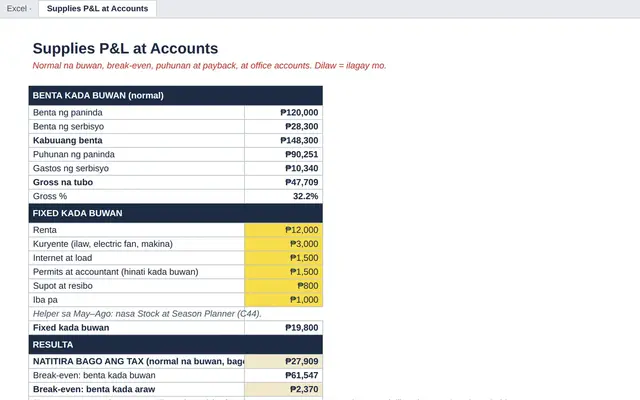Open the Supplies P&L at Accounts tab
Image resolution: width=640 pixels, height=400 pixels.
(x=97, y=9)
